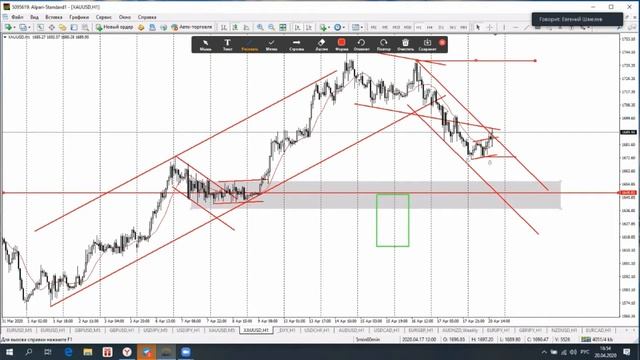Click Повтор redo in annotation bar
The width and height of the screenshot is (640, 360).
point(383,45)
